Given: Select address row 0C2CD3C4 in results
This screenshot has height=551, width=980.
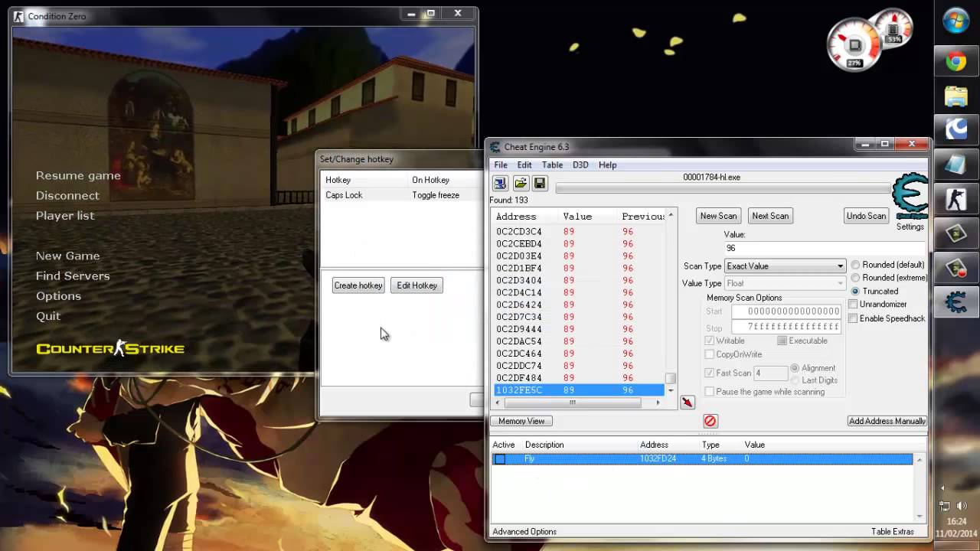Looking at the screenshot, I should (x=579, y=231).
